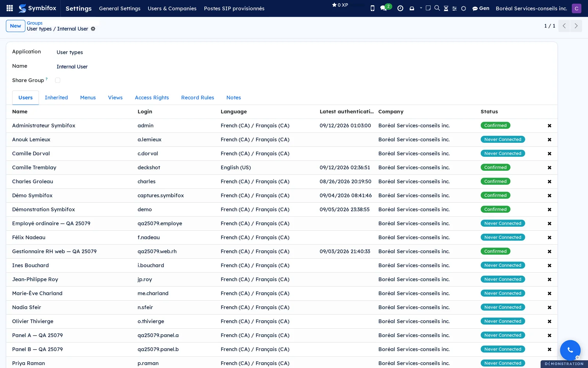Click the 0 XP star indicator
The image size is (588, 368).
click(x=340, y=5)
